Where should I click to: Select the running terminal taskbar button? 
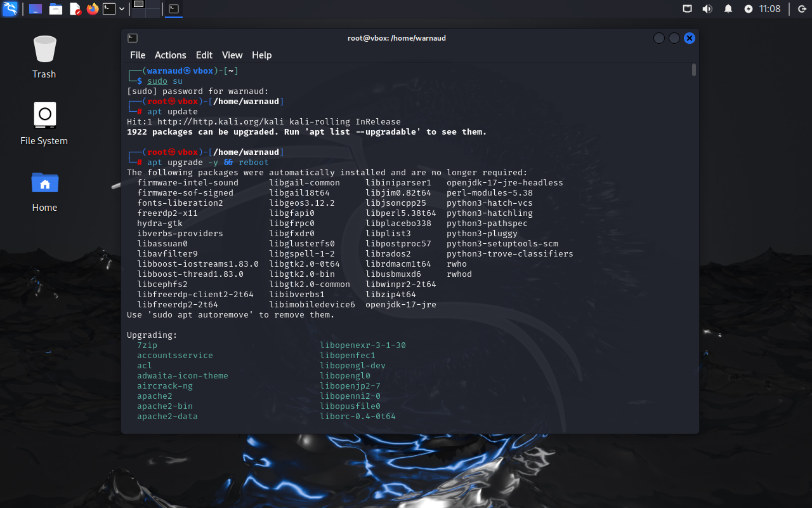174,9
